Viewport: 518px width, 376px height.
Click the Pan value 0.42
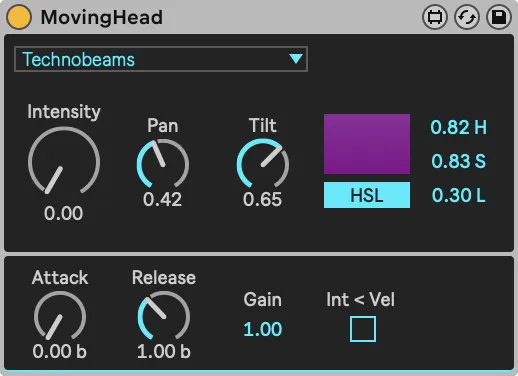click(162, 199)
